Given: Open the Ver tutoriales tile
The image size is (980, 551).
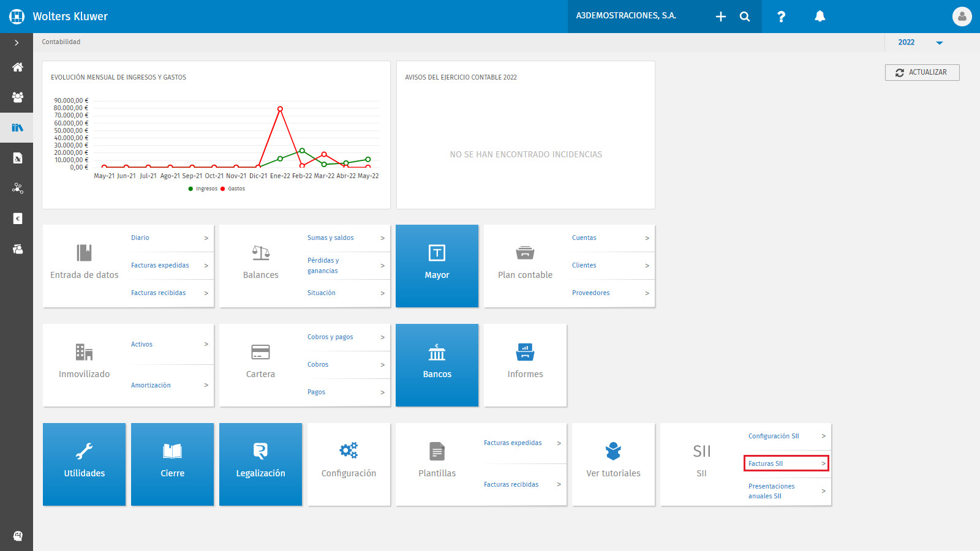Looking at the screenshot, I should (613, 464).
